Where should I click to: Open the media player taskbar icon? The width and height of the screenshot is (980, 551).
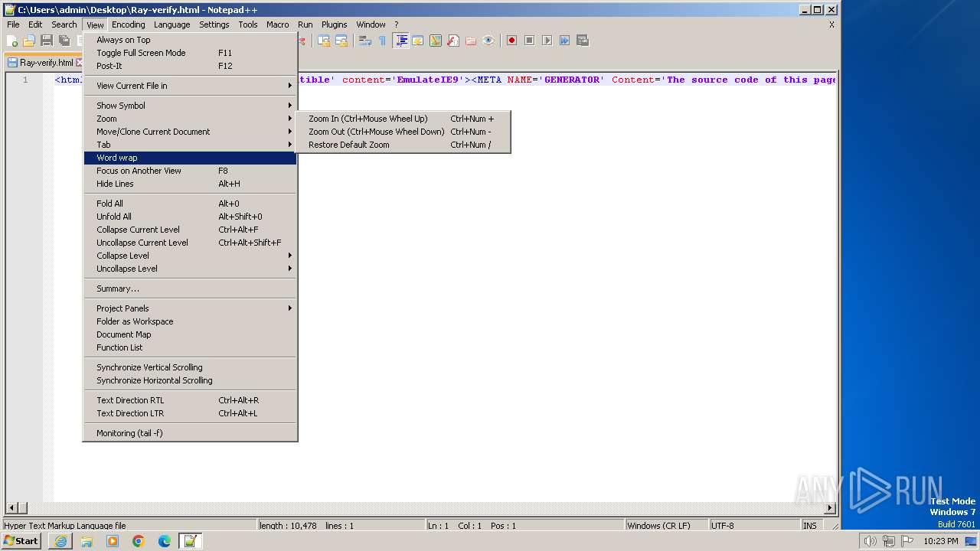pyautogui.click(x=113, y=541)
